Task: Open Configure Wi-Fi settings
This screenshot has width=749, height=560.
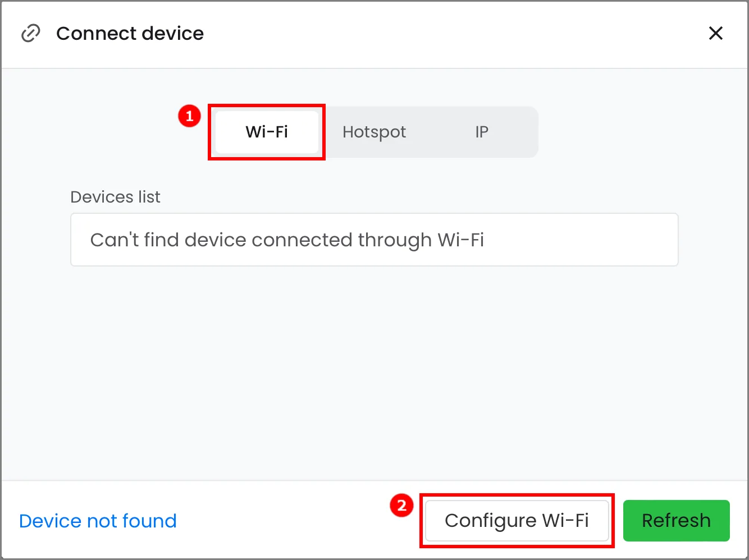Action: [x=517, y=521]
